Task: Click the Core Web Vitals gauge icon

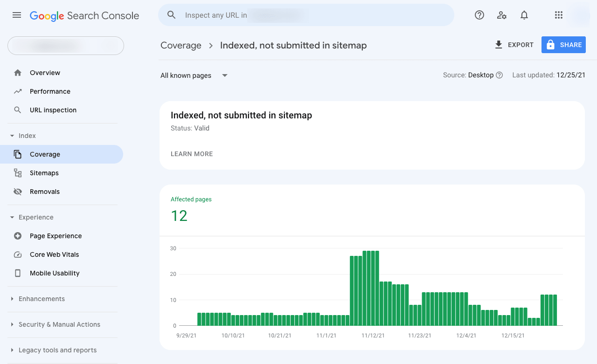Action: tap(18, 254)
